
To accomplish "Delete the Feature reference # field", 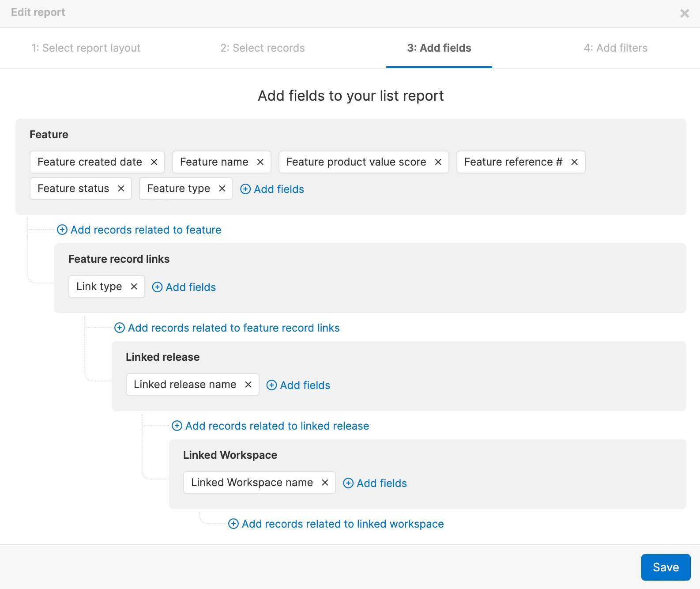I will (574, 162).
